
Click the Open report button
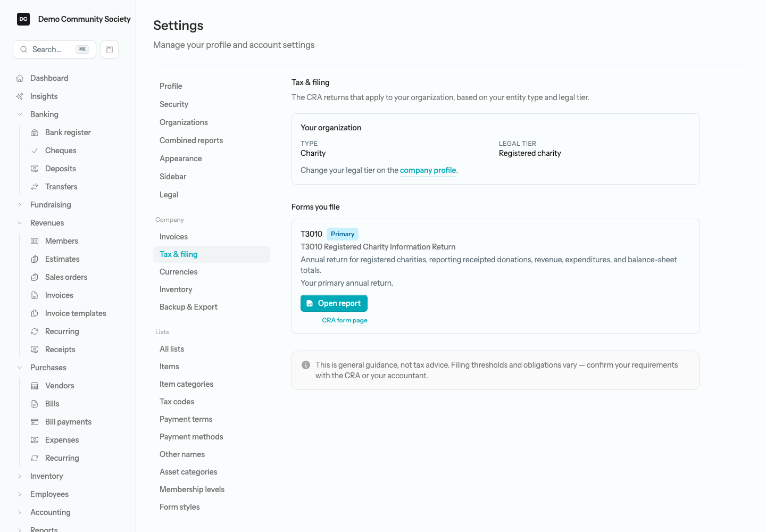(x=334, y=303)
